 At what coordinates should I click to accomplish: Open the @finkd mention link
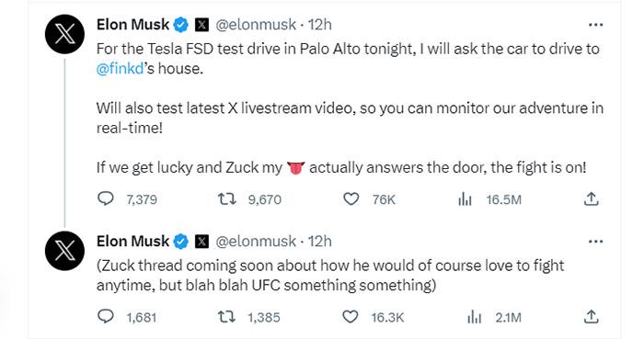pyautogui.click(x=120, y=69)
